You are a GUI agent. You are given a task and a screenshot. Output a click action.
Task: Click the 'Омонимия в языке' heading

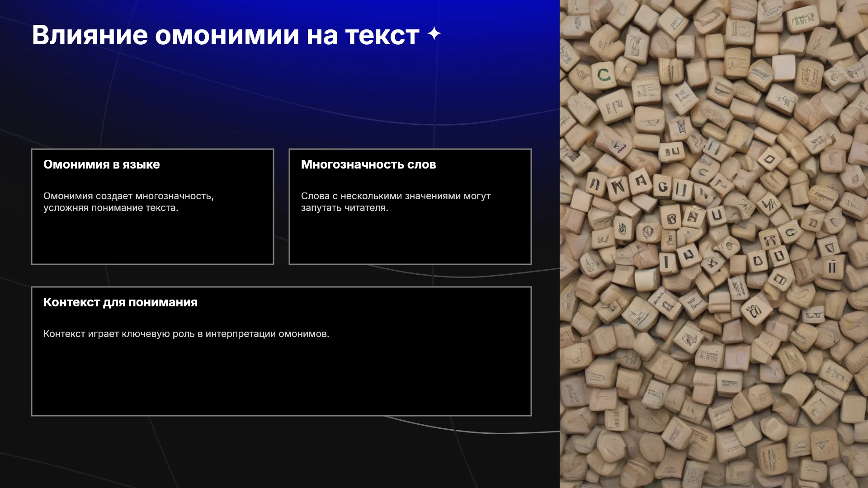tap(102, 164)
